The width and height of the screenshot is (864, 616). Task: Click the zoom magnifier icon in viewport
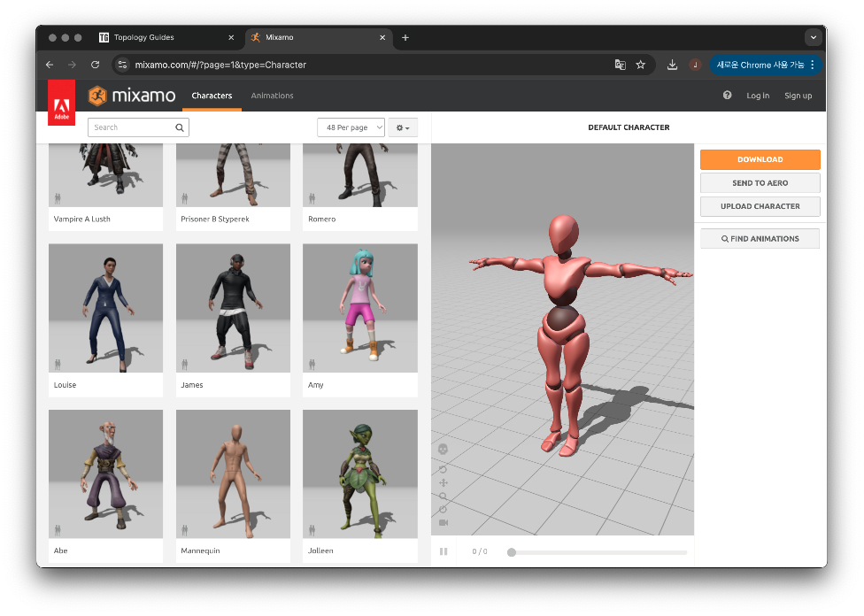point(444,497)
